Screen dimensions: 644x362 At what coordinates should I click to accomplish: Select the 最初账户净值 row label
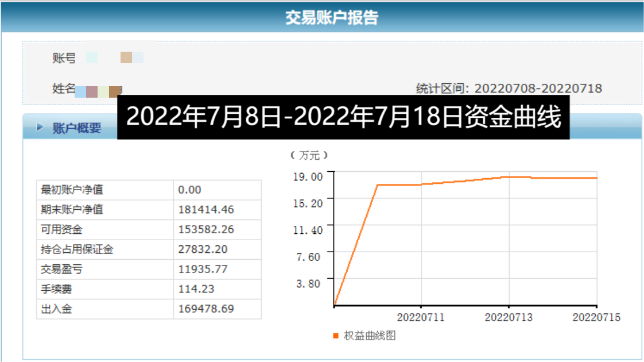coord(72,190)
